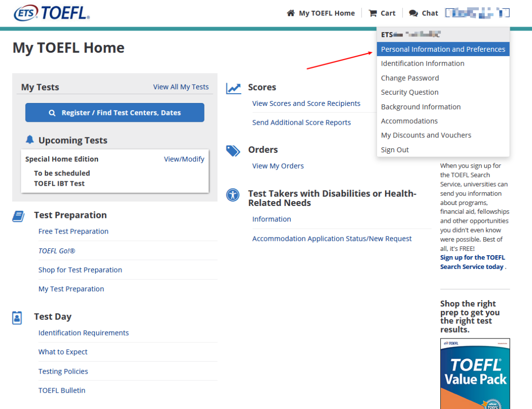Open disabilities Information link

coord(271,219)
